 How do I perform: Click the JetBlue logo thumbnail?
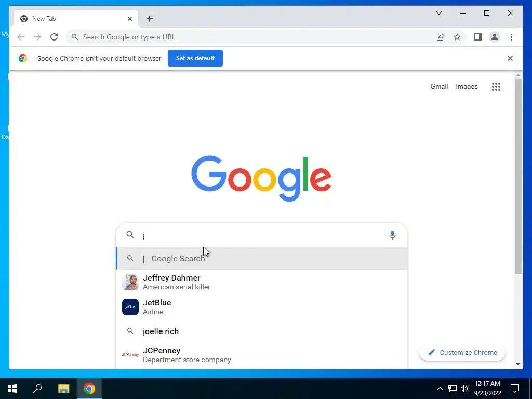click(130, 307)
